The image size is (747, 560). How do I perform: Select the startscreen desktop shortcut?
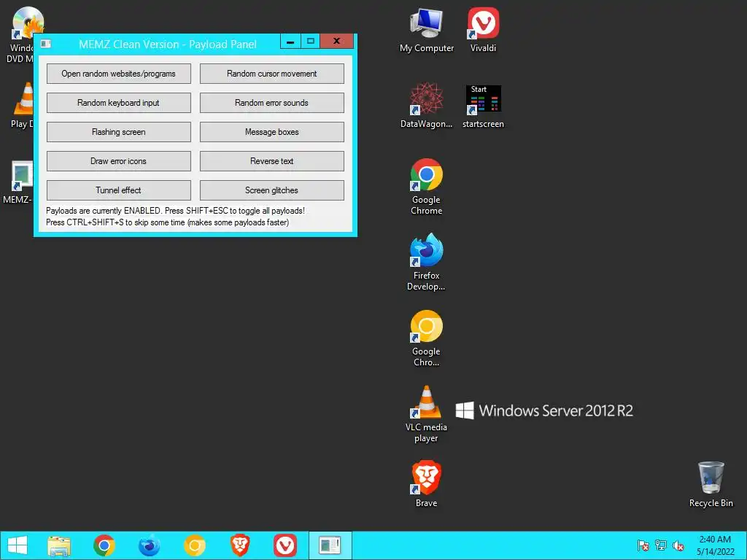tap(483, 106)
